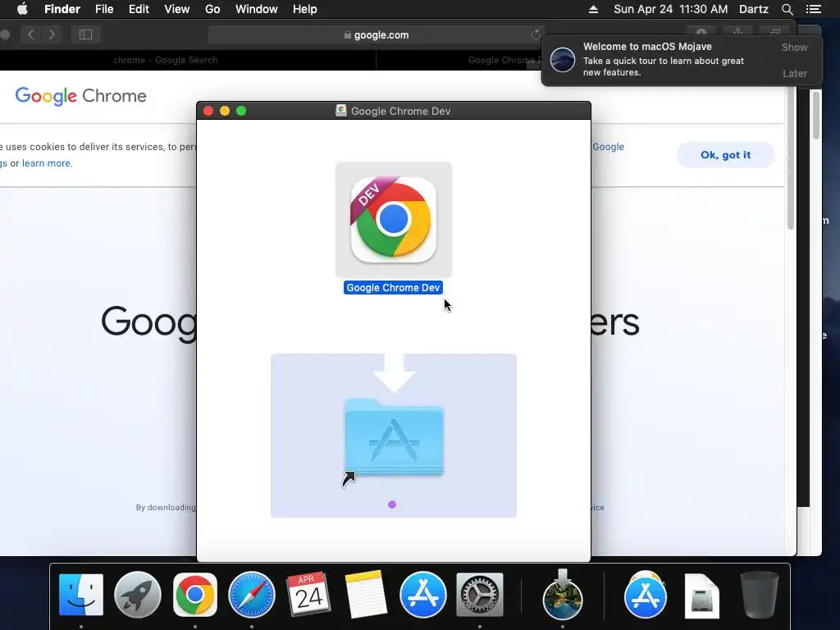Screen dimensions: 840x630
Task: Open the View menu
Action: tap(177, 9)
